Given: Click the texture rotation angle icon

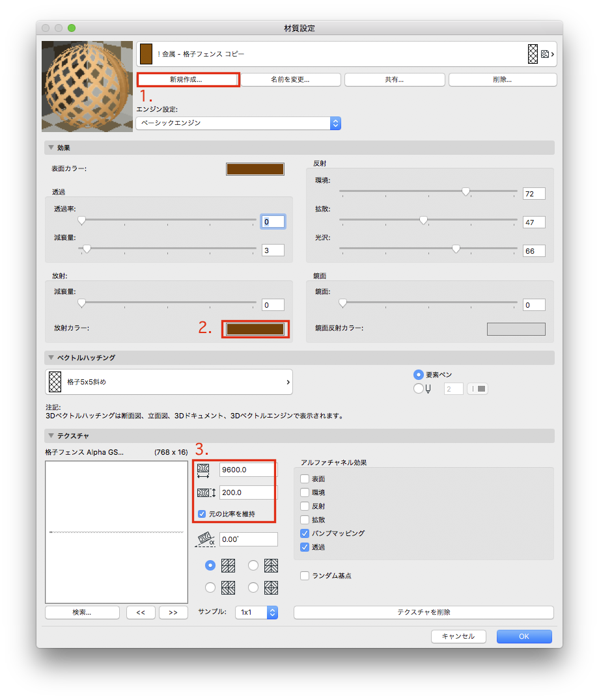Looking at the screenshot, I should 205,539.
